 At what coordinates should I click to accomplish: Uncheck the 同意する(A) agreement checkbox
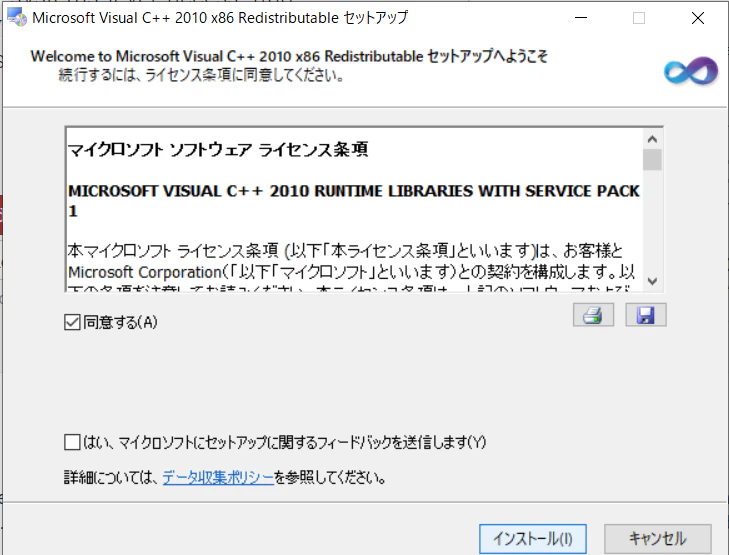coord(72,322)
